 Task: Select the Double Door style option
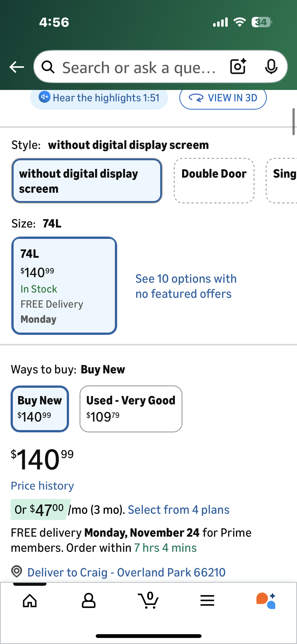pos(214,180)
